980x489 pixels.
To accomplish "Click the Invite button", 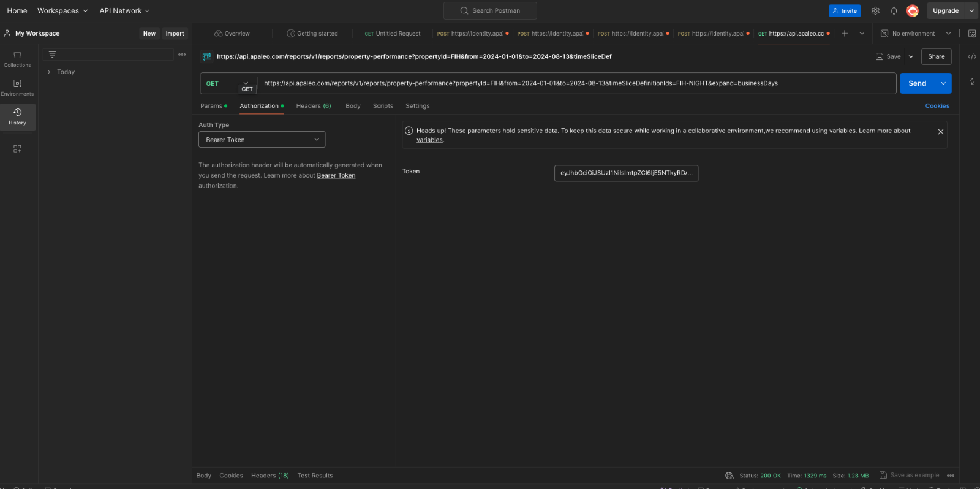I will point(845,11).
